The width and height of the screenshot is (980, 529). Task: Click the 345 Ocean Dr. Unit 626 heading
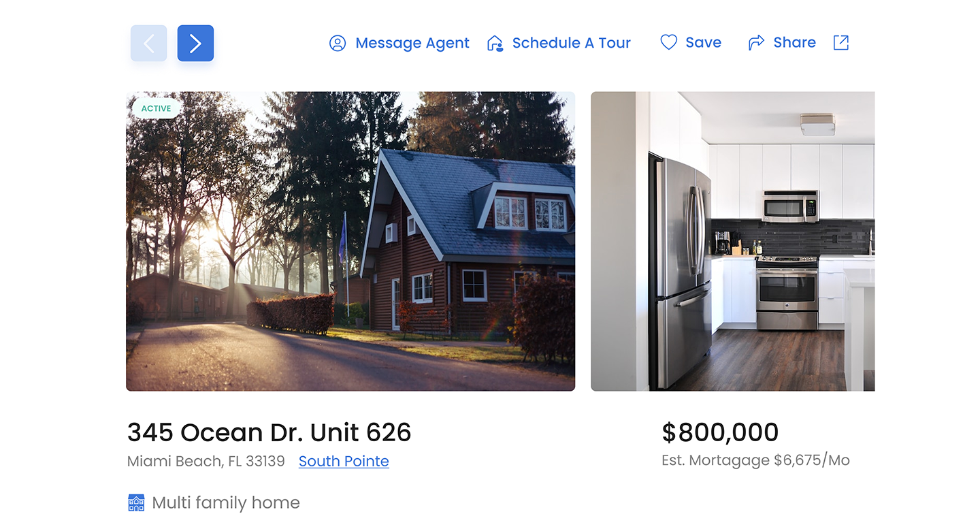[269, 432]
